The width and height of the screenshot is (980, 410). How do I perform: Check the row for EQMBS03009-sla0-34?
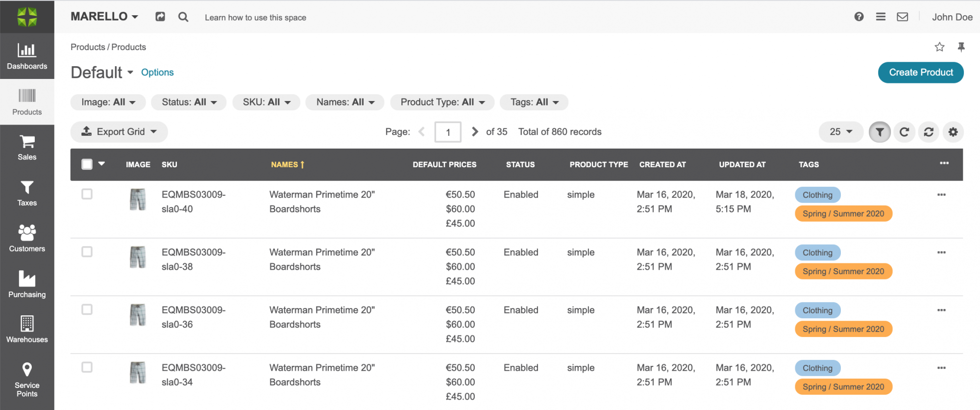tap(87, 367)
